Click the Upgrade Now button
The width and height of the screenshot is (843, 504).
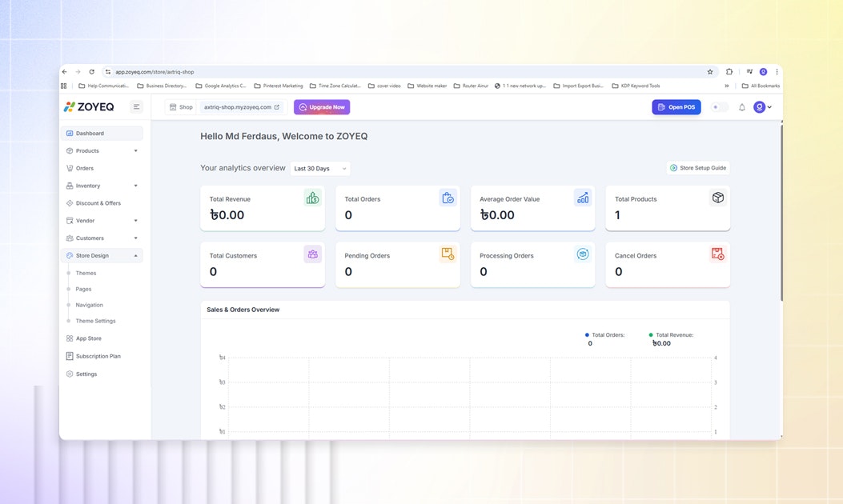pyautogui.click(x=322, y=107)
